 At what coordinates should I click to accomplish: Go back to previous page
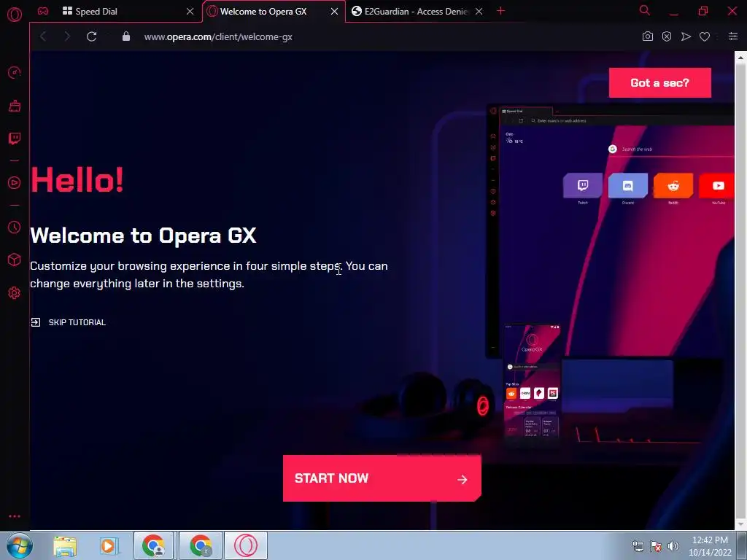[x=43, y=36]
